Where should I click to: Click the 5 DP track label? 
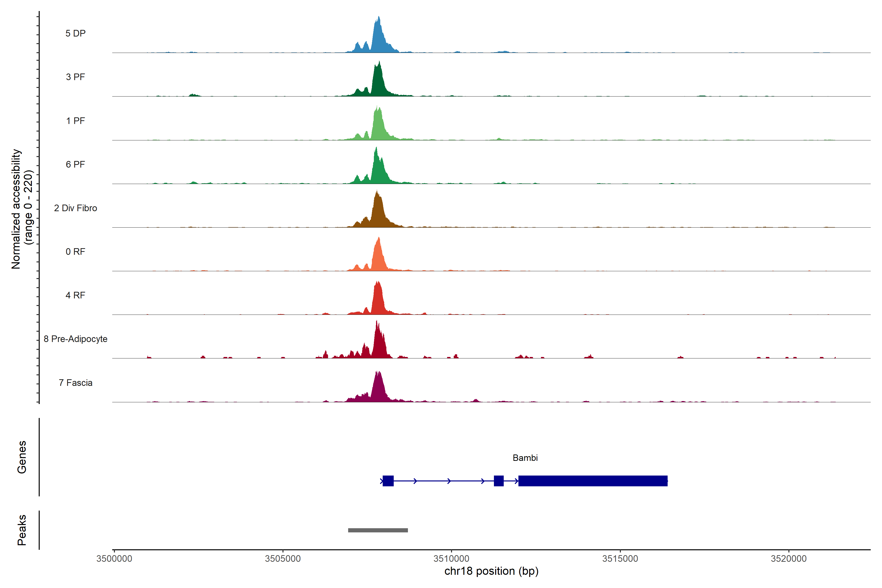[x=75, y=33]
